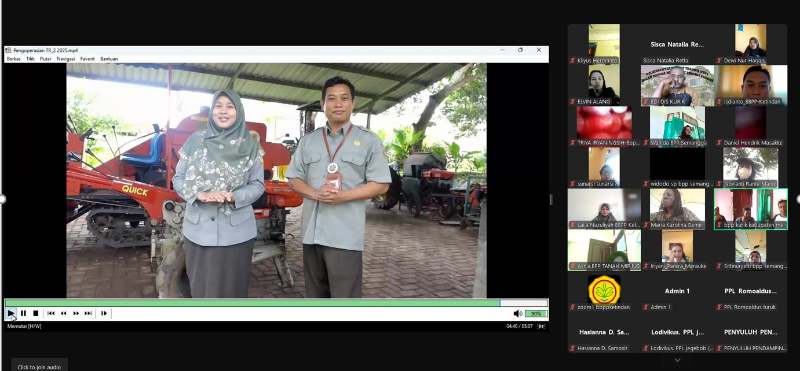Image resolution: width=800 pixels, height=371 pixels.
Task: Stop playback with the Stop button
Action: (x=36, y=313)
